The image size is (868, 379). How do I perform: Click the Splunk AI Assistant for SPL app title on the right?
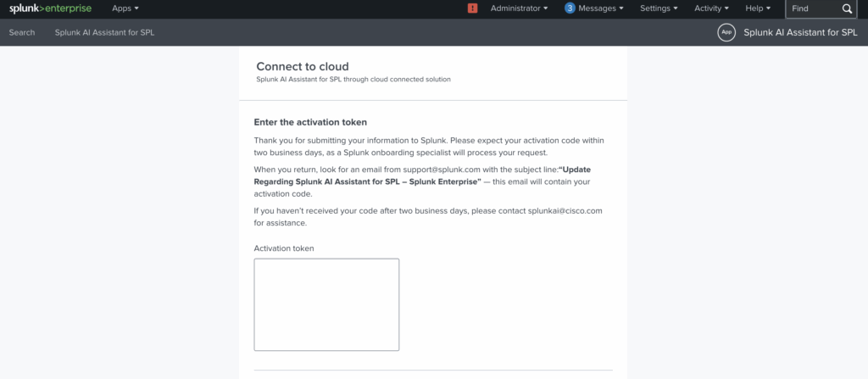800,32
